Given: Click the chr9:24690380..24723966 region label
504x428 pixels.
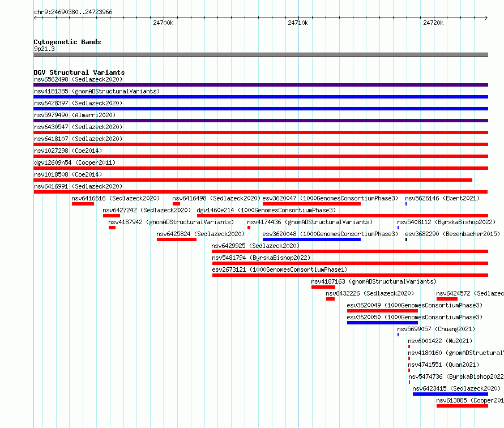Looking at the screenshot, I should [x=73, y=12].
